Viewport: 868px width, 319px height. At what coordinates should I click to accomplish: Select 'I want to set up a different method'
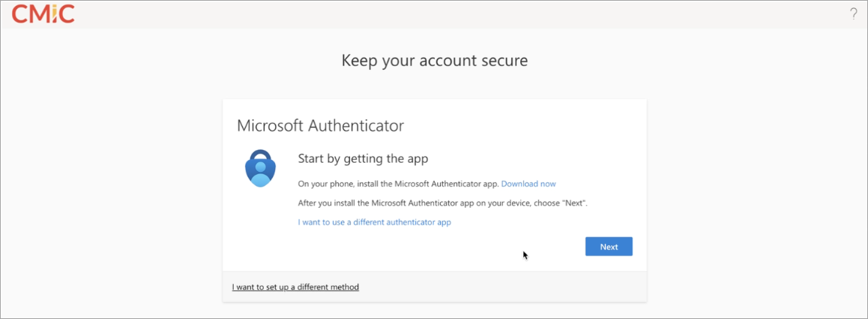tap(295, 287)
